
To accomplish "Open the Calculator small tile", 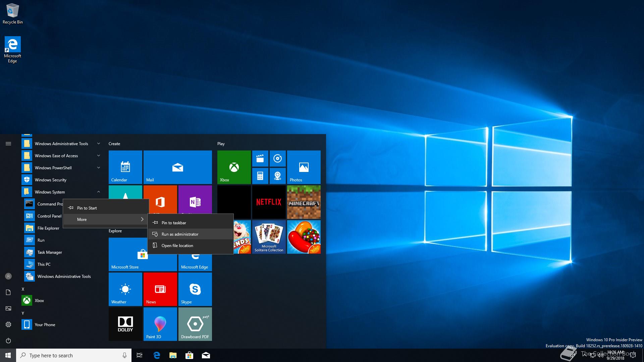I will coord(260,176).
